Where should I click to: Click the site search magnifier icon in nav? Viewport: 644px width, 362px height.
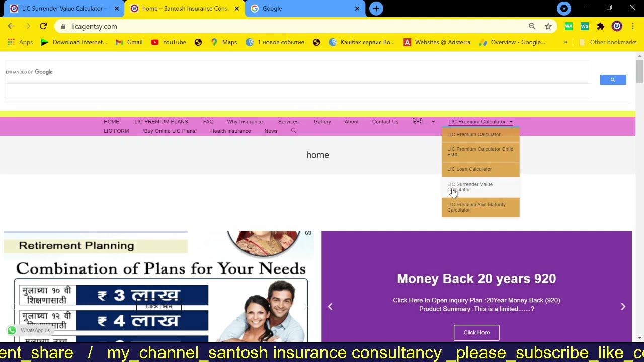coord(294,131)
